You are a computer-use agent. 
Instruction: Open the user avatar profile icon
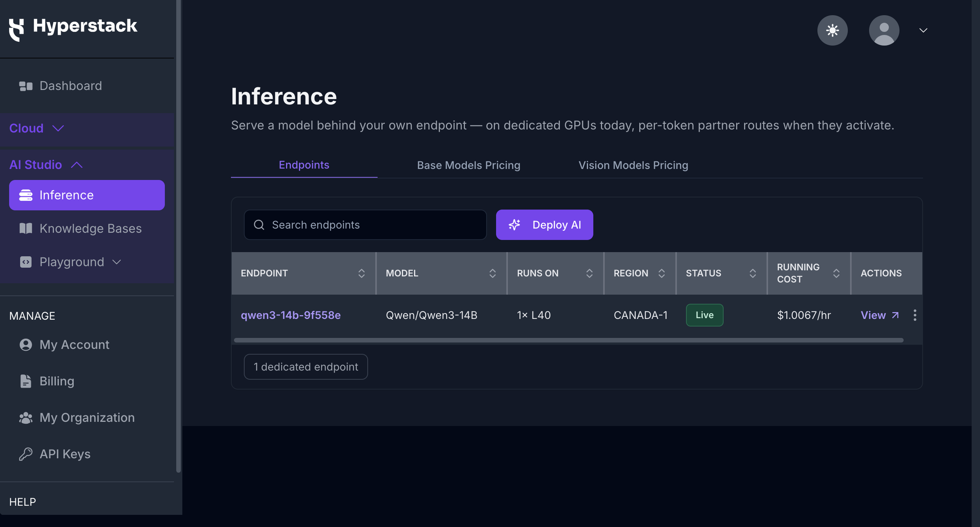884,30
